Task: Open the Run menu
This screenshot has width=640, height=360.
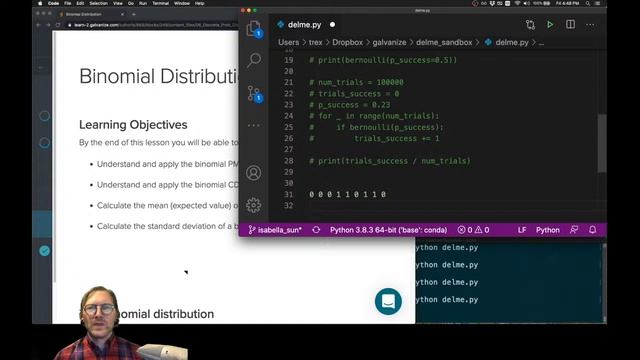Action: [143, 3]
